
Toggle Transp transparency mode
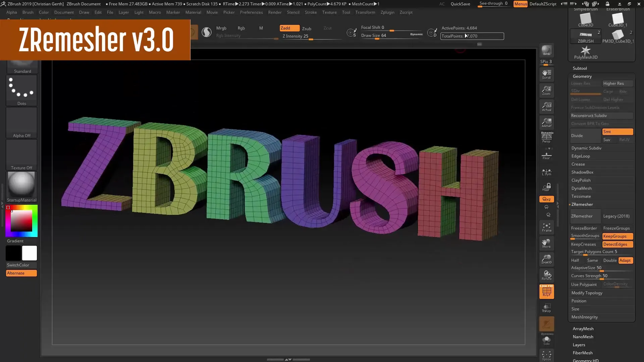[x=546, y=308]
